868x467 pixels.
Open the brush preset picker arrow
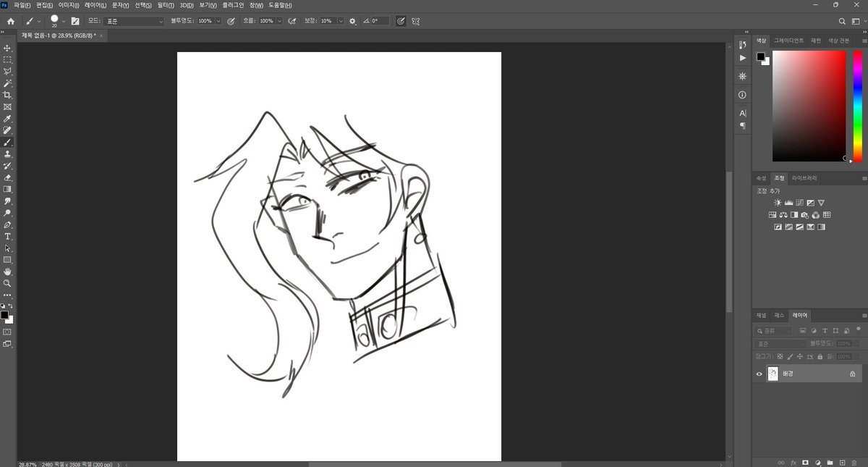pos(64,21)
